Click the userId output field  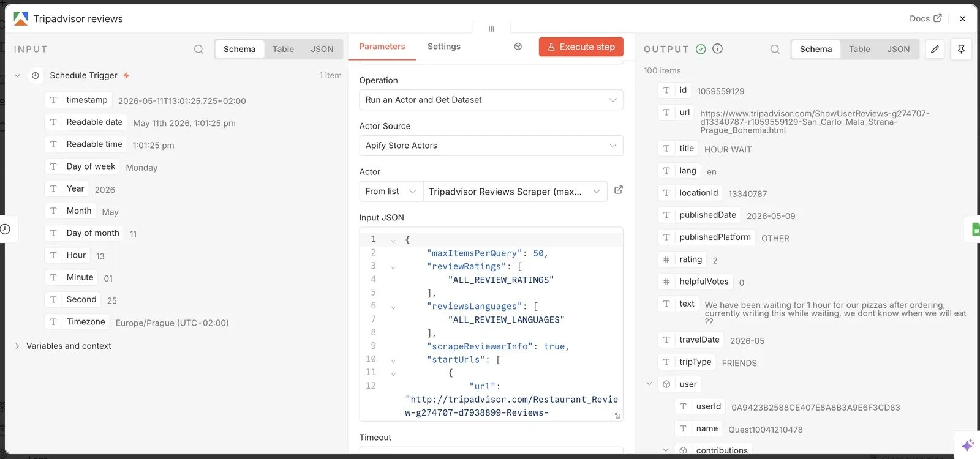[x=701, y=406]
